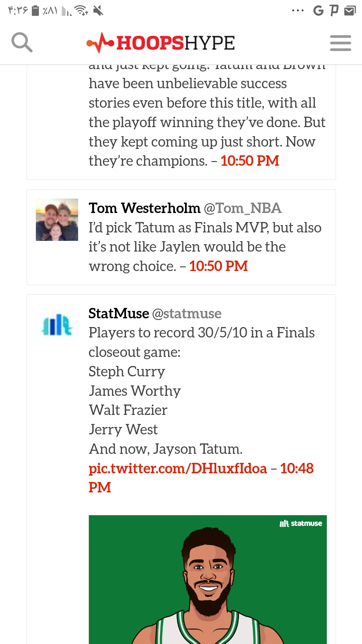Tap the Google icon in status bar
Image resolution: width=362 pixels, height=644 pixels.
(x=318, y=11)
